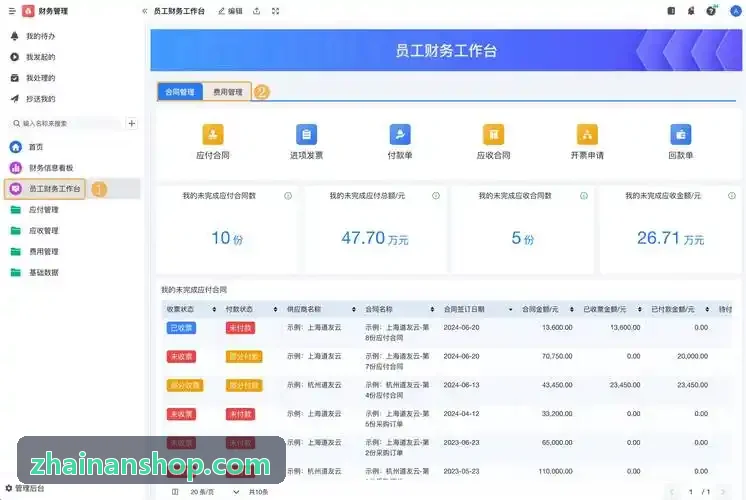
Task: Click the 部分收票 status tag
Action: click(185, 385)
